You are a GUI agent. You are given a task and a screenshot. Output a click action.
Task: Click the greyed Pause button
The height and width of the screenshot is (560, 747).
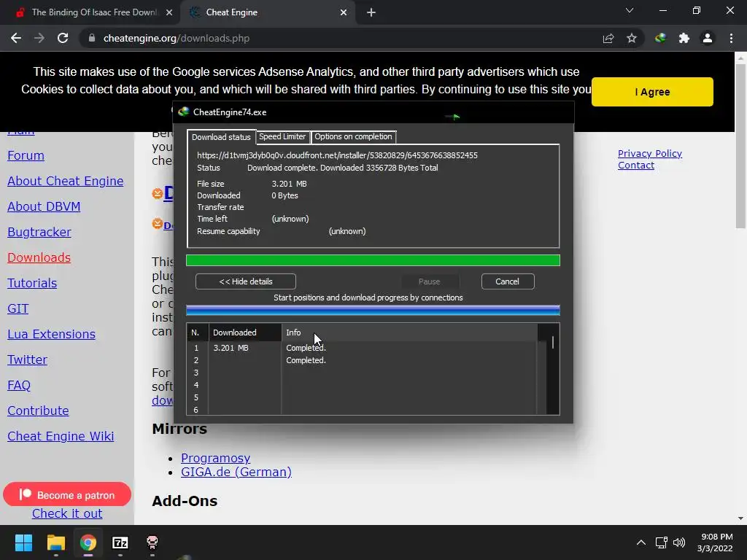(x=429, y=281)
